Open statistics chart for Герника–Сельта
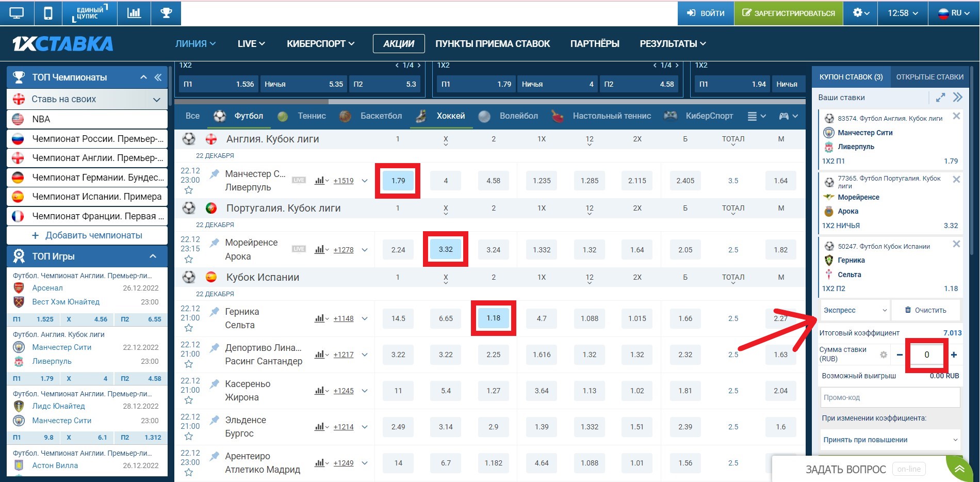 pyautogui.click(x=321, y=318)
